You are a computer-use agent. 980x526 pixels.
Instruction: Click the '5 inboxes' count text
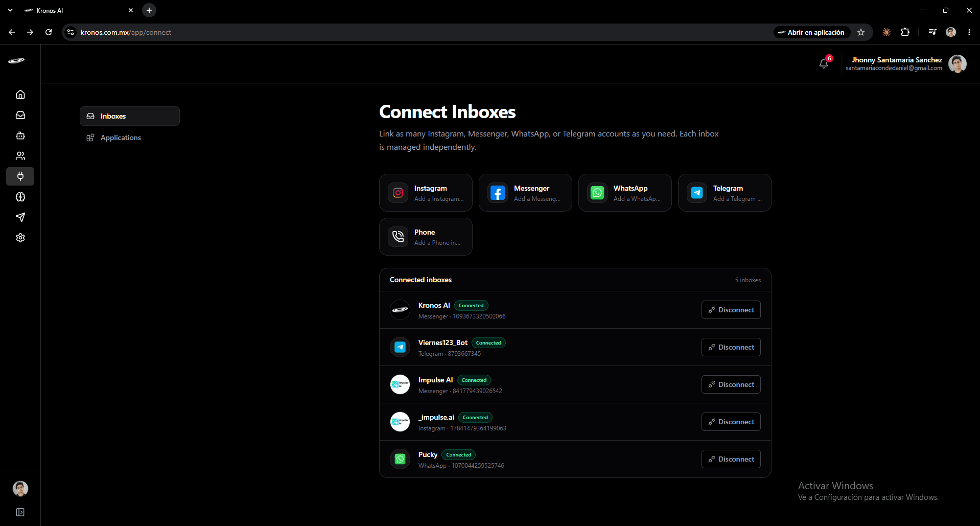tap(748, 280)
